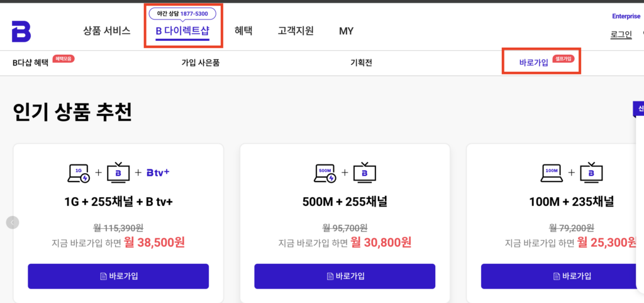The image size is (644, 303).
Task: Open the 혜택 menu
Action: click(243, 31)
